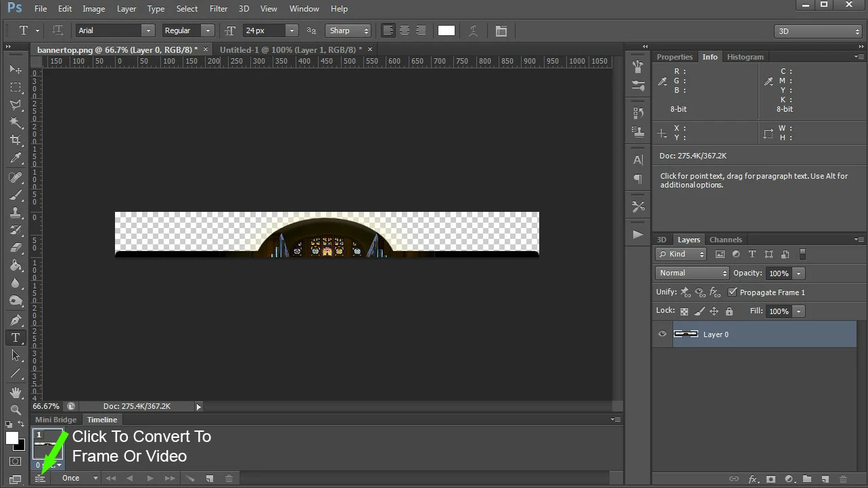This screenshot has height=488, width=868.
Task: Open the Filter menu
Action: click(219, 9)
